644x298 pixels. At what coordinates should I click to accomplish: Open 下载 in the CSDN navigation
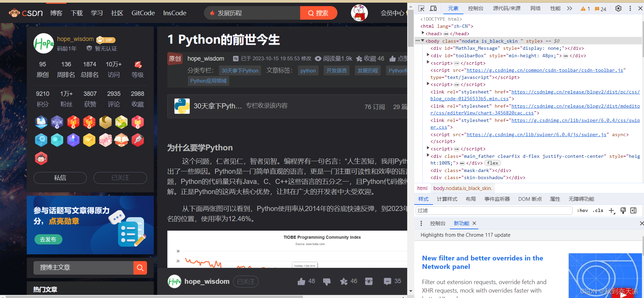pyautogui.click(x=77, y=13)
